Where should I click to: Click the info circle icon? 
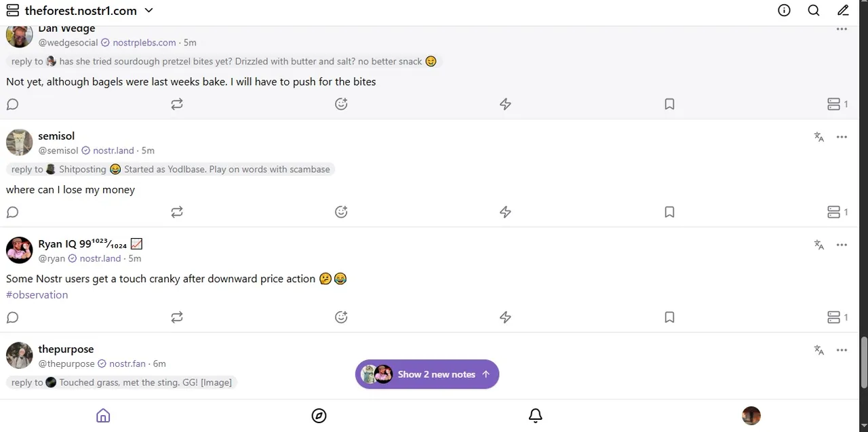click(x=784, y=10)
